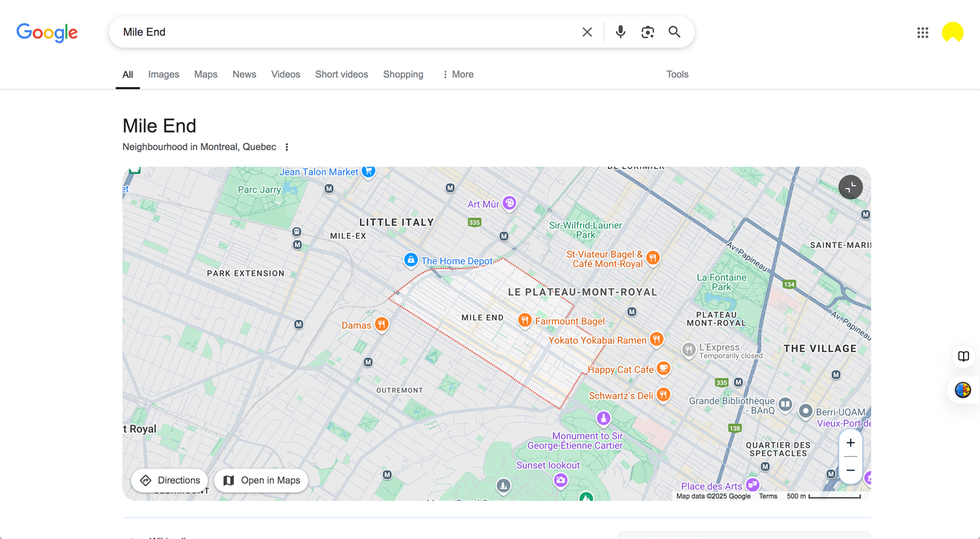
Task: Click the Fairmount Bagel restaurant pin
Action: coord(525,320)
